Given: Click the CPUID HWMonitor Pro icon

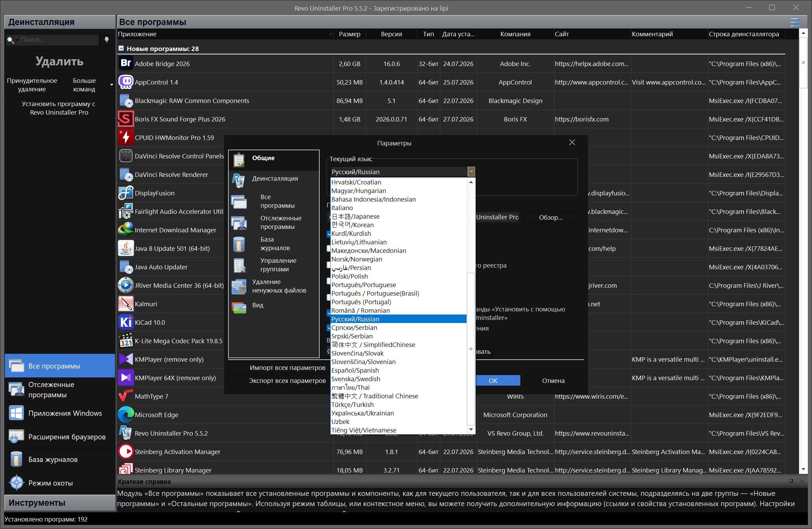Looking at the screenshot, I should 126,138.
